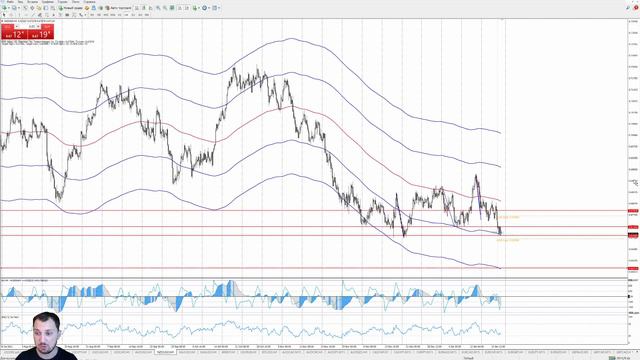The image size is (640, 360).
Task: Select the Vertical Line drawing tool
Action: [x=19, y=15]
